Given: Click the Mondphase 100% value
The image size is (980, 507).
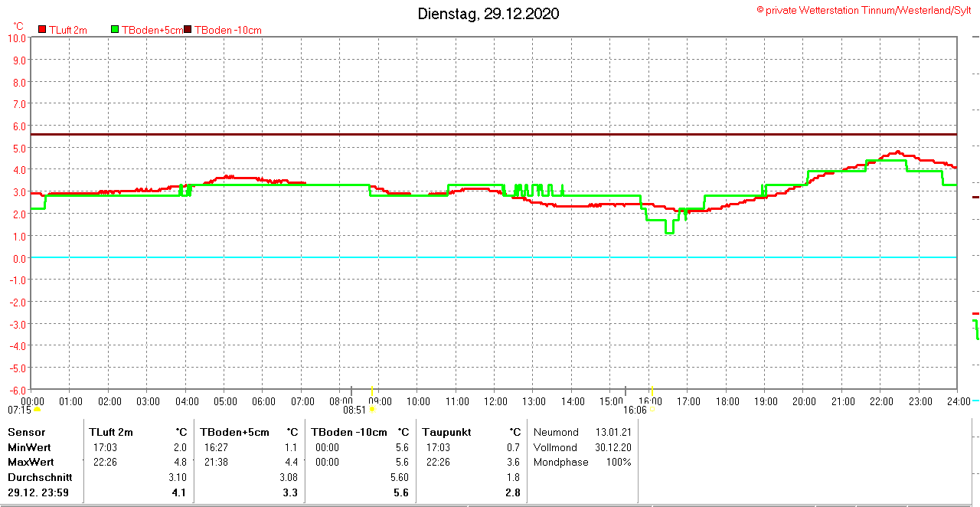Looking at the screenshot, I should click(619, 462).
